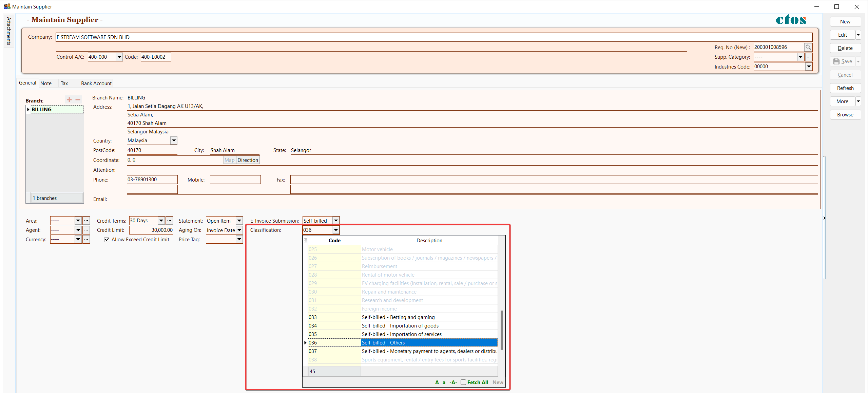The width and height of the screenshot is (868, 393).
Task: Click the CTOS logo icon
Action: 791,20
